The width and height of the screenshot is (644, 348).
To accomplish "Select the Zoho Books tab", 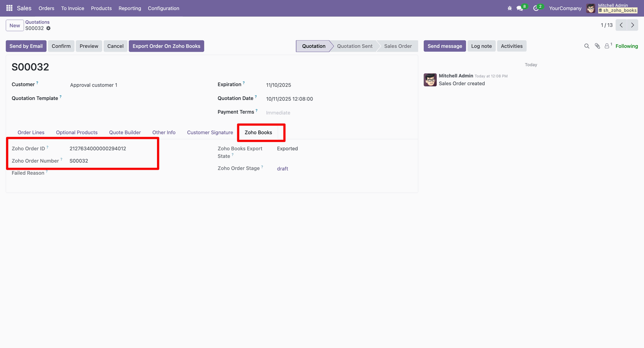I will point(258,133).
